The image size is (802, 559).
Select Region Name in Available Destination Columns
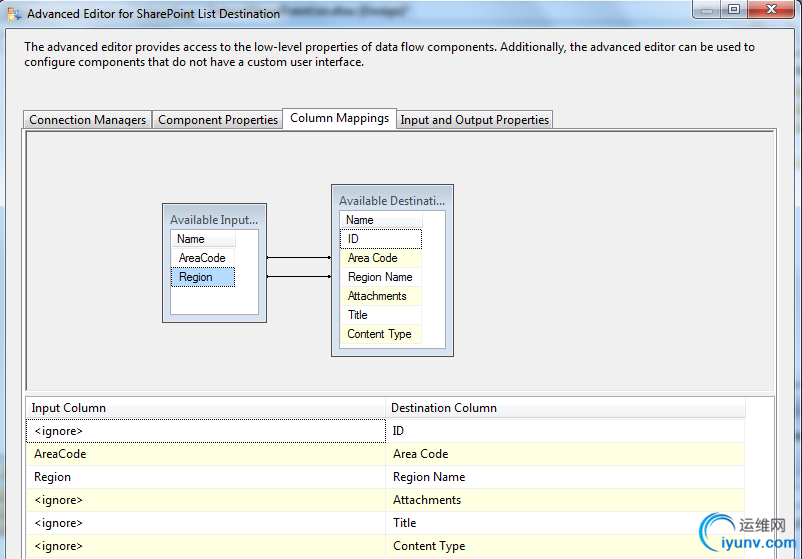(381, 277)
